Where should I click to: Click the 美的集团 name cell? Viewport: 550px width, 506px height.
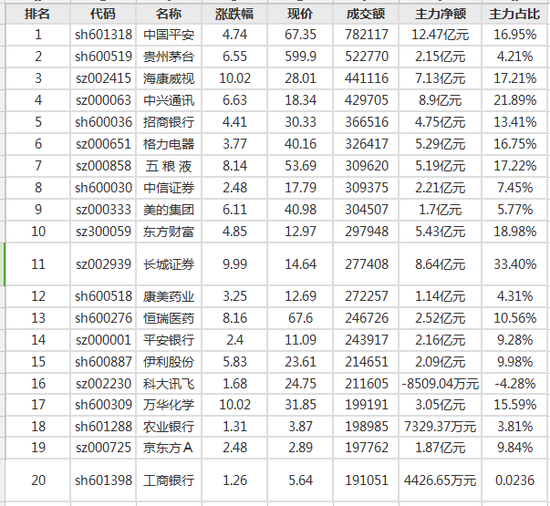click(x=169, y=209)
